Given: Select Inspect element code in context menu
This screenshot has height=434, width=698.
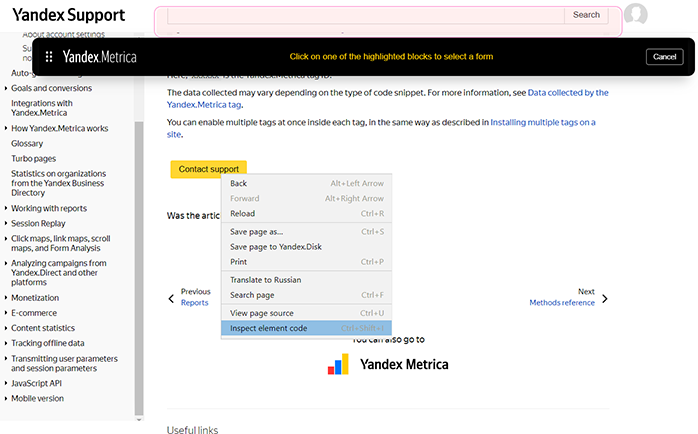Looking at the screenshot, I should pyautogui.click(x=269, y=328).
